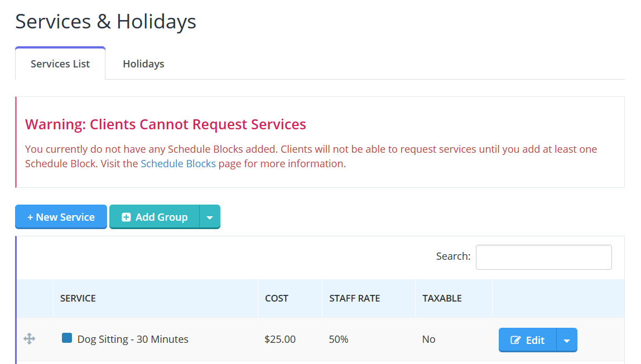Image resolution: width=641 pixels, height=364 pixels.
Task: Click the Add Group button
Action: pyautogui.click(x=155, y=217)
